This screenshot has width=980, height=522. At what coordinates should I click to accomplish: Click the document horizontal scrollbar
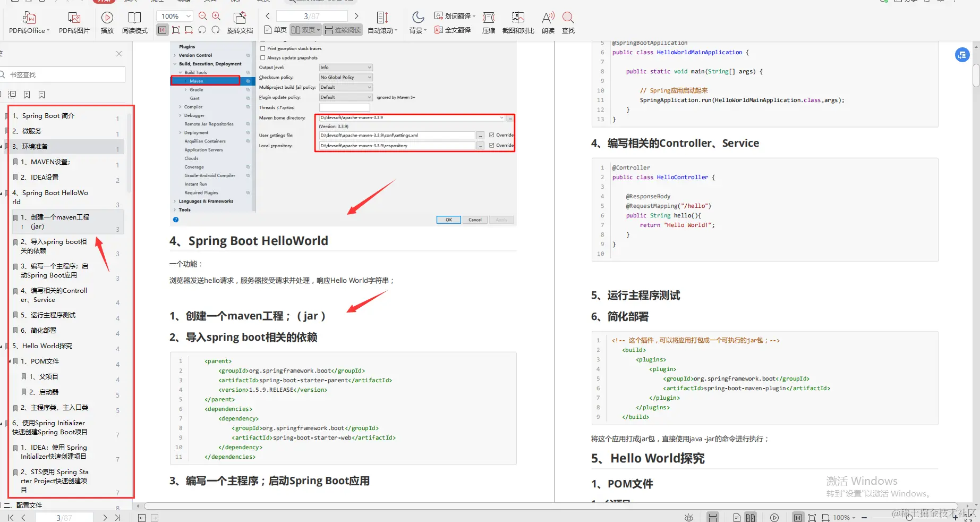551,506
